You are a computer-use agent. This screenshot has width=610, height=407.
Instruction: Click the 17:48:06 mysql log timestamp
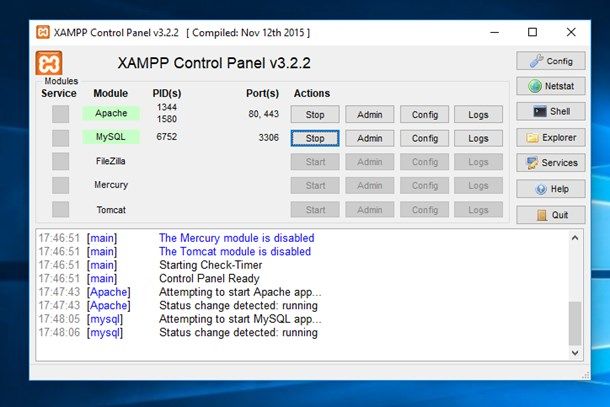(59, 333)
